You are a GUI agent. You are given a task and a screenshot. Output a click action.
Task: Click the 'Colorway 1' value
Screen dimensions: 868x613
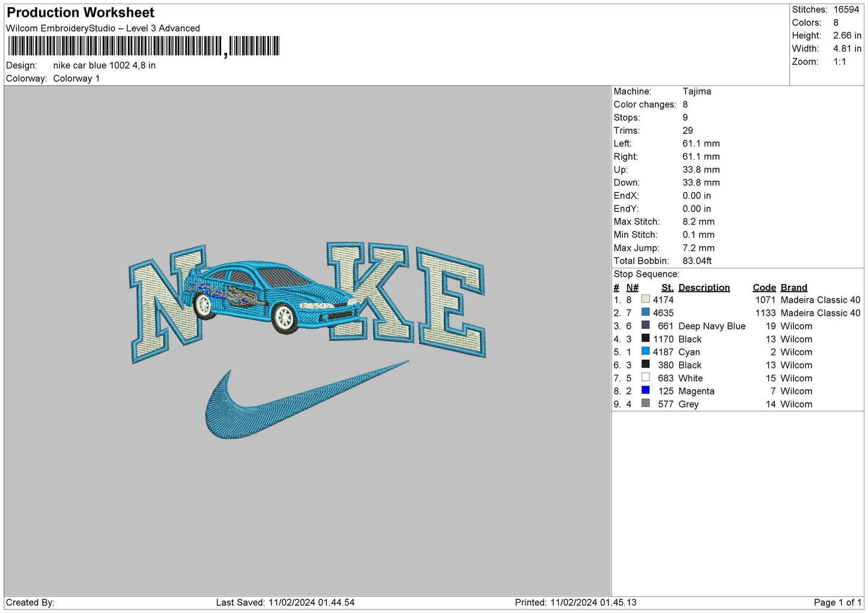(x=76, y=79)
